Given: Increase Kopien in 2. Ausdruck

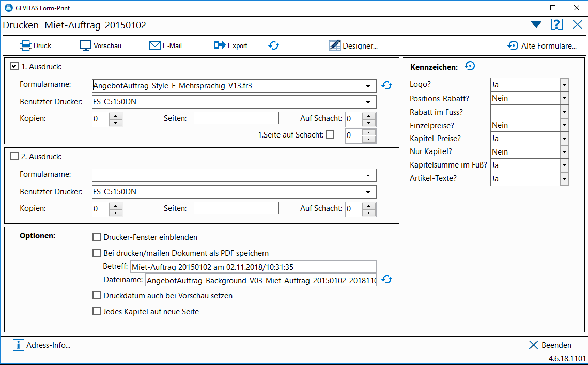Looking at the screenshot, I should coord(116,206).
